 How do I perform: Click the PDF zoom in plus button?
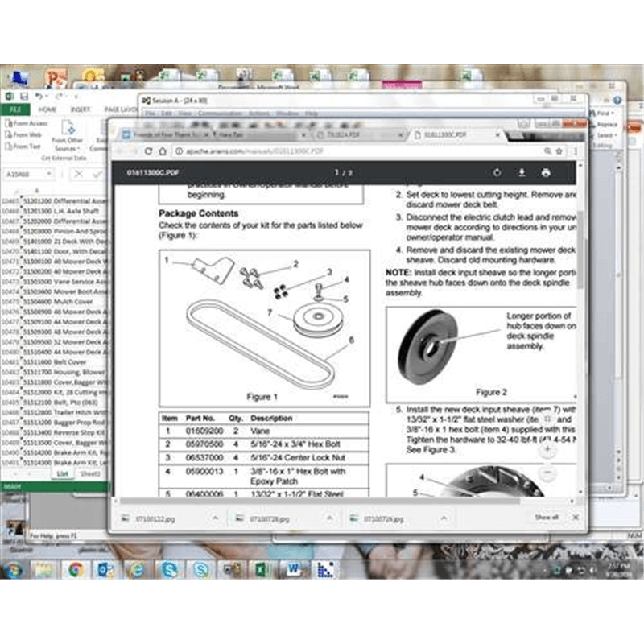click(x=547, y=448)
